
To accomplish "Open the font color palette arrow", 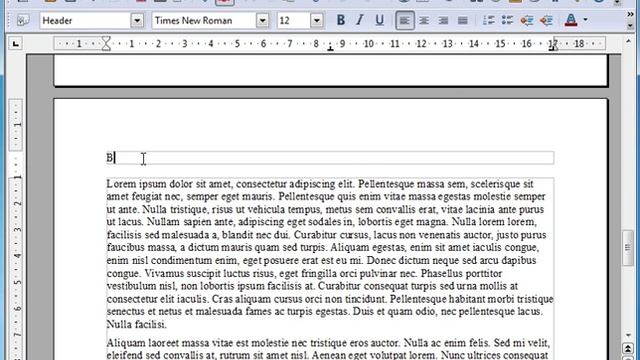I will (x=585, y=20).
